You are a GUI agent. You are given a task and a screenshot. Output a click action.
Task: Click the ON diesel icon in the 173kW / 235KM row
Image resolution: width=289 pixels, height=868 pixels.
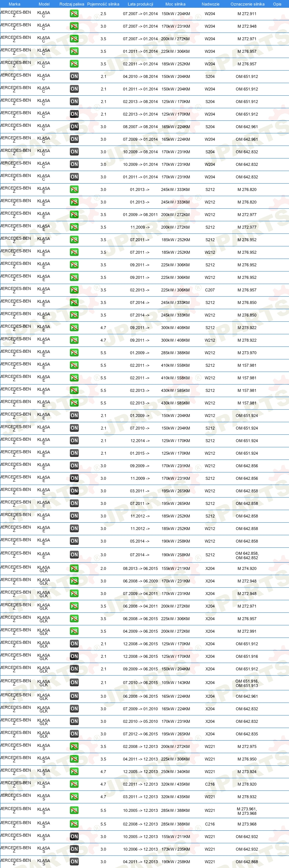[x=74, y=849]
